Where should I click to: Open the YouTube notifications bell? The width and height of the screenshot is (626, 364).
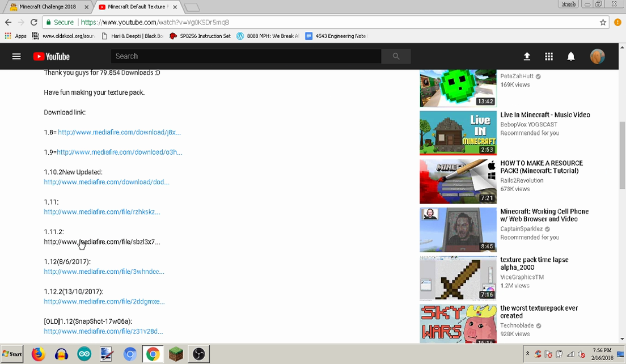click(x=571, y=57)
